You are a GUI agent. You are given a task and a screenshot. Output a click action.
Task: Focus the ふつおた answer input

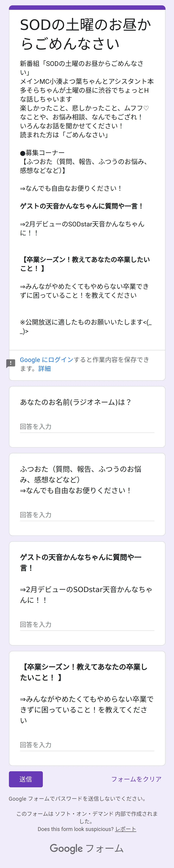pyautogui.click(x=87, y=515)
